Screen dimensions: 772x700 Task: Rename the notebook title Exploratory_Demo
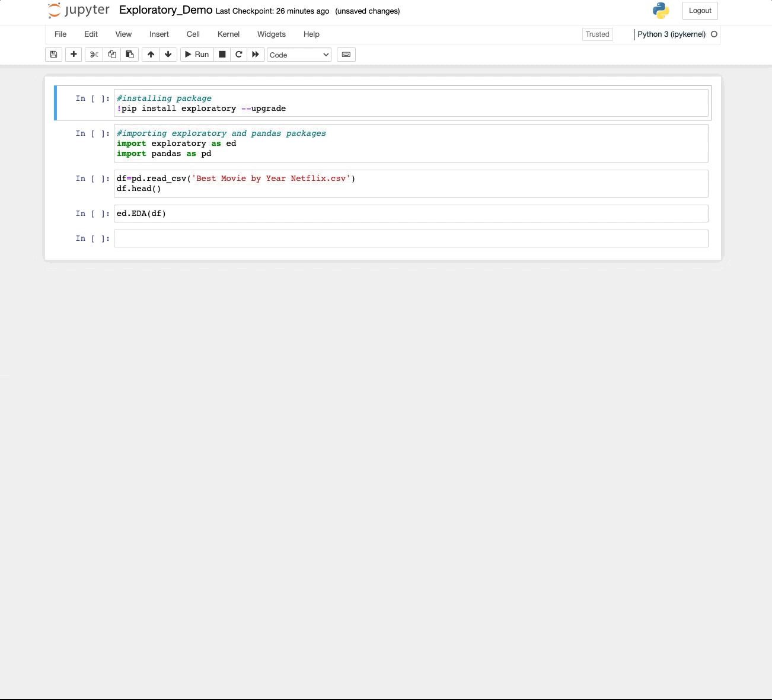166,10
